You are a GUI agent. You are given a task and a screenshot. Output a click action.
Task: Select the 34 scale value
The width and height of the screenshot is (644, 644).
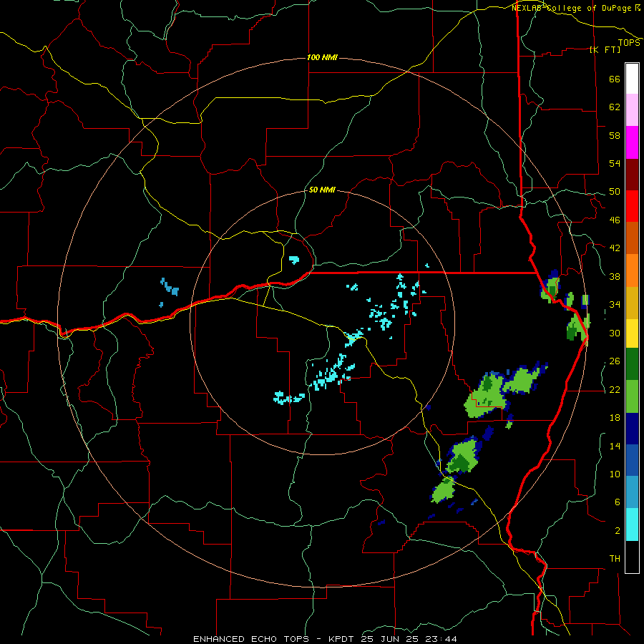click(615, 305)
